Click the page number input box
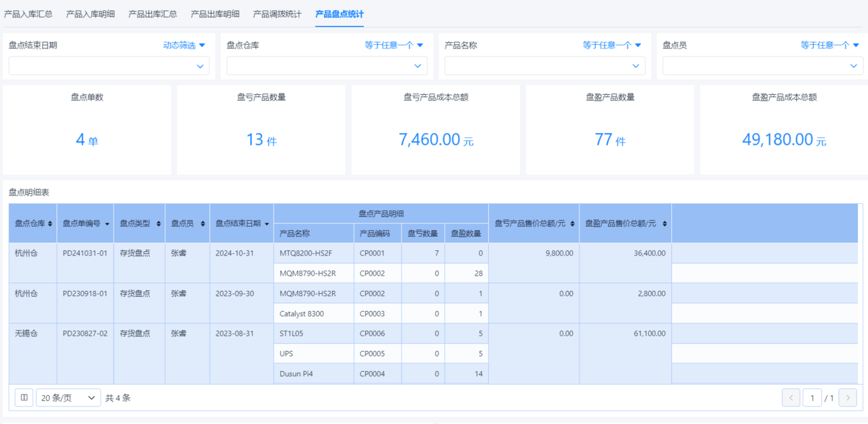Image resolution: width=868 pixels, height=424 pixels. 812,397
